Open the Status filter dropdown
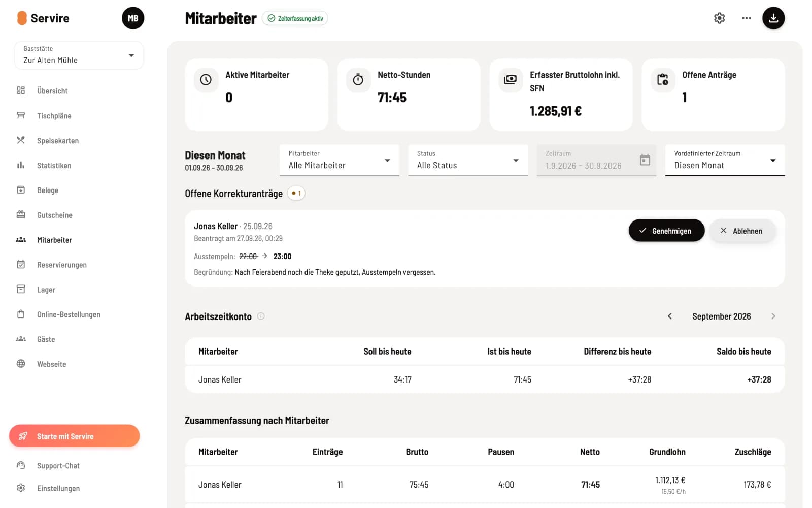The image size is (812, 508). (x=467, y=160)
